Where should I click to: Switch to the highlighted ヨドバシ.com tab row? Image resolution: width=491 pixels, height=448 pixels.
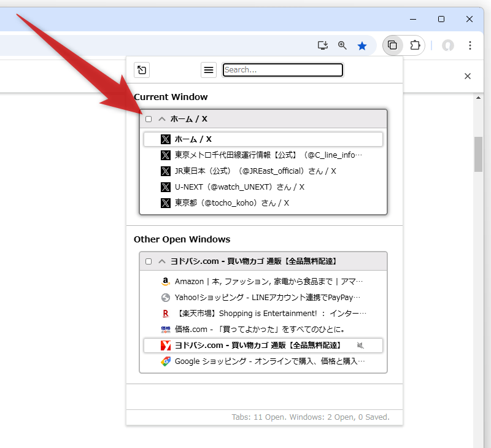pos(263,346)
